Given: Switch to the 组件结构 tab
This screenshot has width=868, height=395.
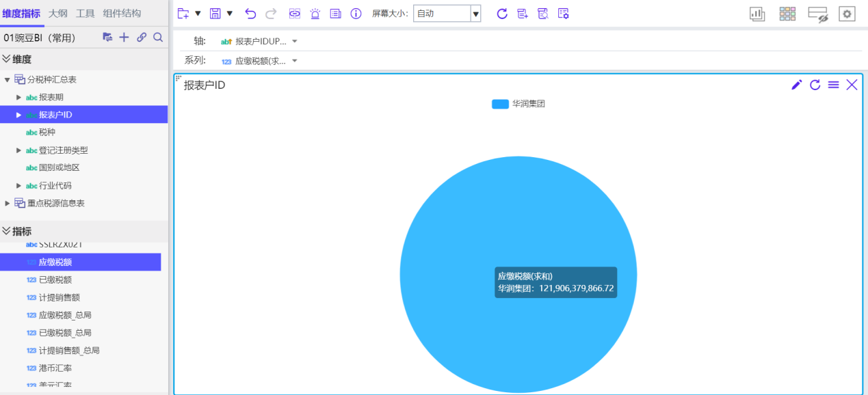Looking at the screenshot, I should 122,14.
